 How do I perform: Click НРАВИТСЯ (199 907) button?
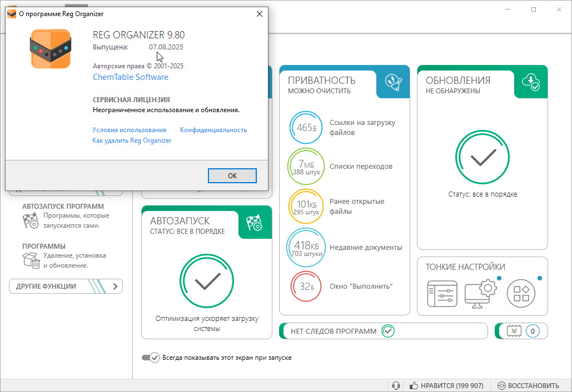tap(446, 385)
